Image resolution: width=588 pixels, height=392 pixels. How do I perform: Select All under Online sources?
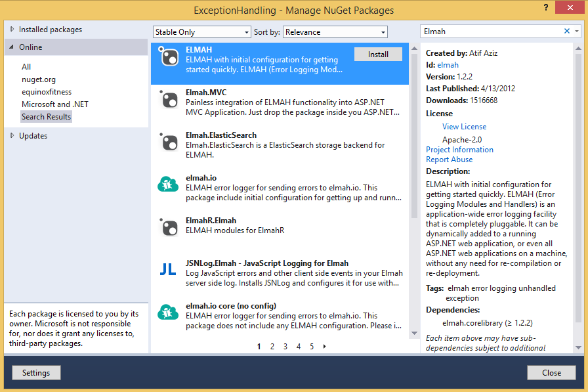coord(26,67)
